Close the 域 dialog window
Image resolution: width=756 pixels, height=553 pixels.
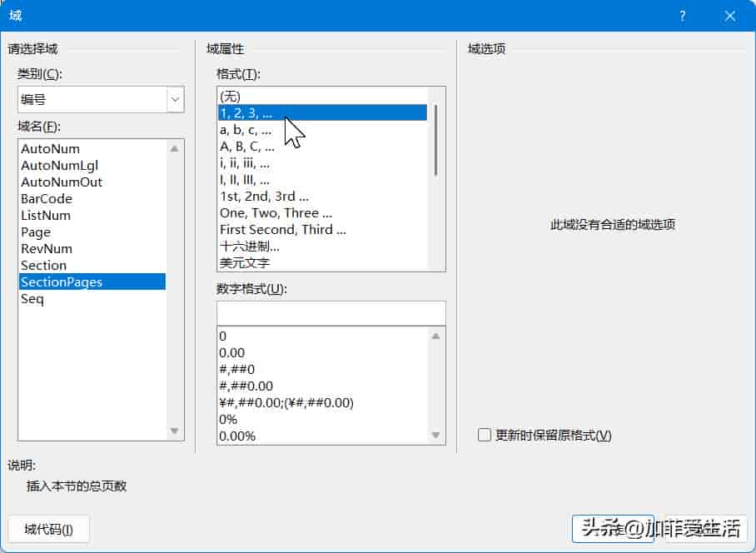[x=730, y=17]
